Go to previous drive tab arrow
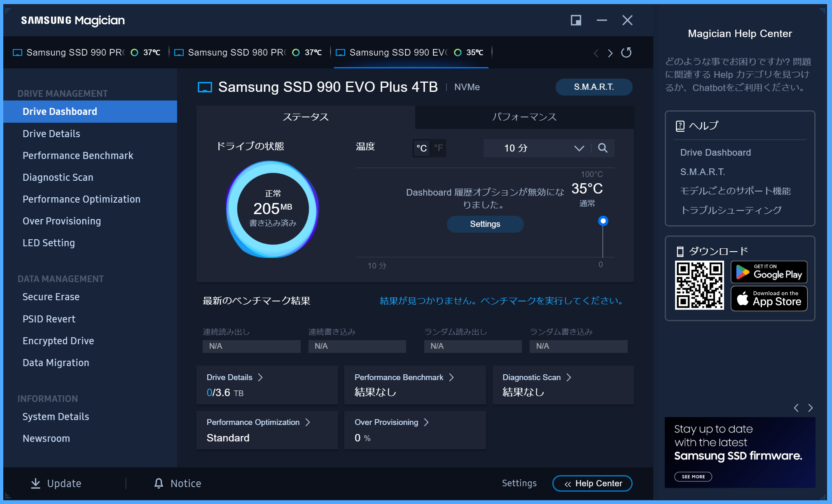Screen dimensions: 832x504 [x=596, y=53]
